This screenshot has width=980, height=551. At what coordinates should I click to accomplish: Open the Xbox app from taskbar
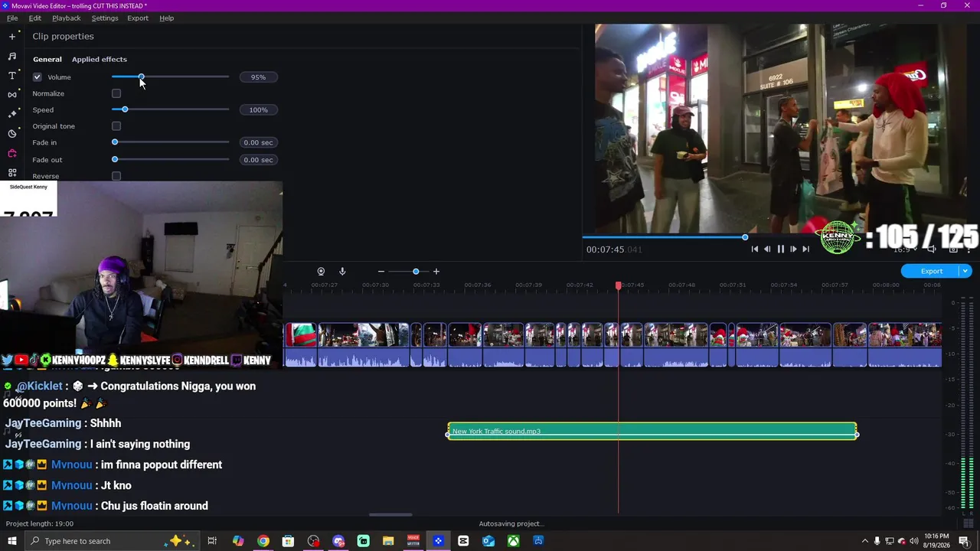[x=513, y=541]
